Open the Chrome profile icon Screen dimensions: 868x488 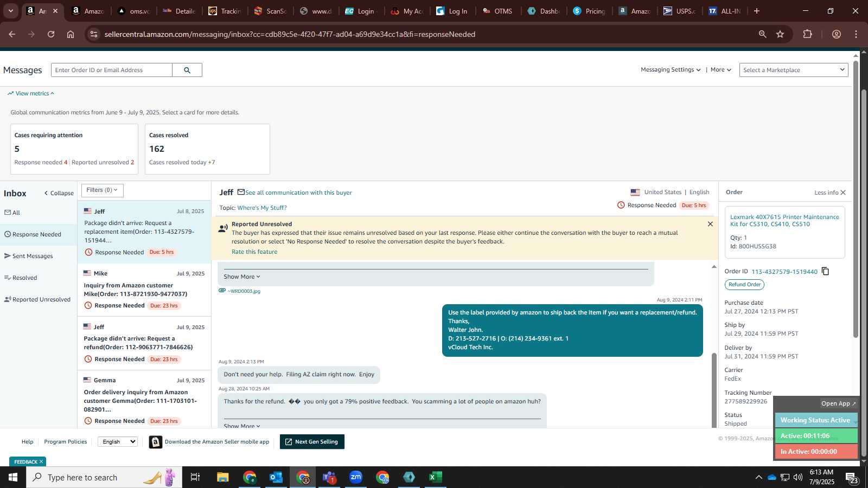[x=837, y=34]
